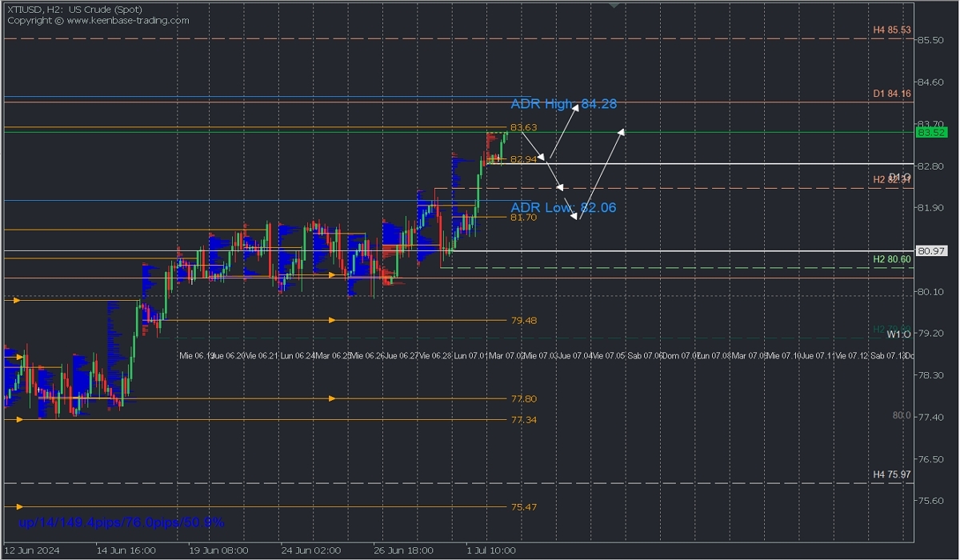Click the 26 Jun 18:00 time axis label
The height and width of the screenshot is (560, 960).
403,550
